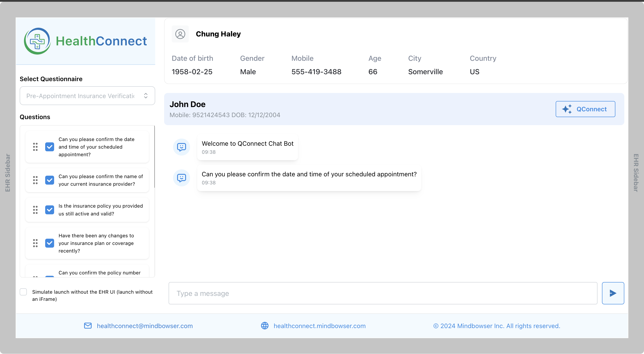Click the question text about current insurance provider
Image resolution: width=644 pixels, height=354 pixels.
(100, 180)
